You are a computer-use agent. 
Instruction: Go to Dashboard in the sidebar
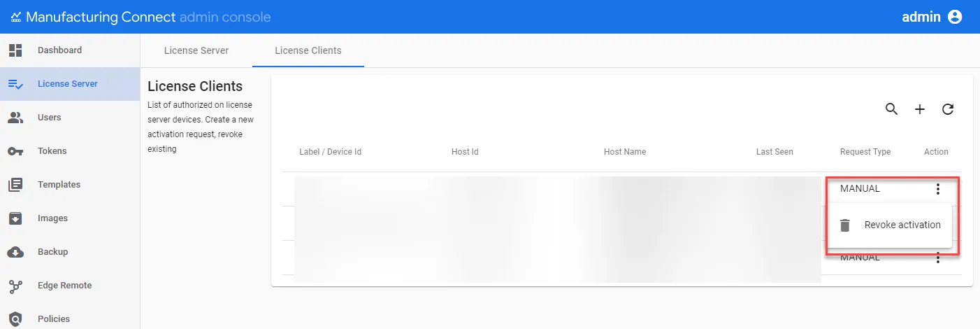(59, 50)
